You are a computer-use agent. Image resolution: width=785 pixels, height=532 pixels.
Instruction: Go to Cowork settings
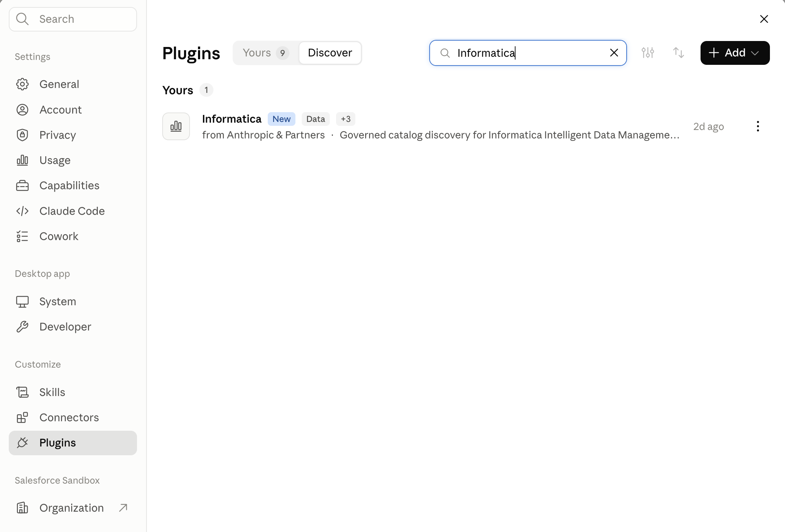coord(73,236)
